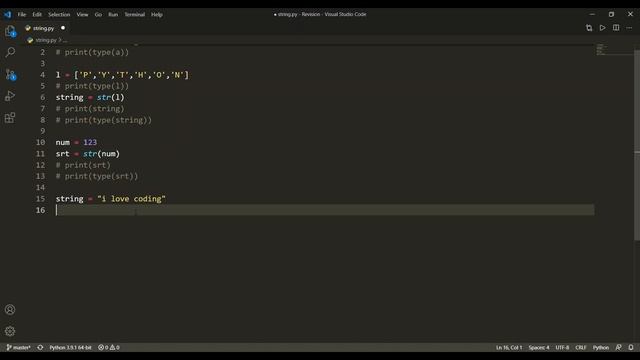Click comment # print(type(string))
This screenshot has width=640, height=360.
click(x=104, y=120)
